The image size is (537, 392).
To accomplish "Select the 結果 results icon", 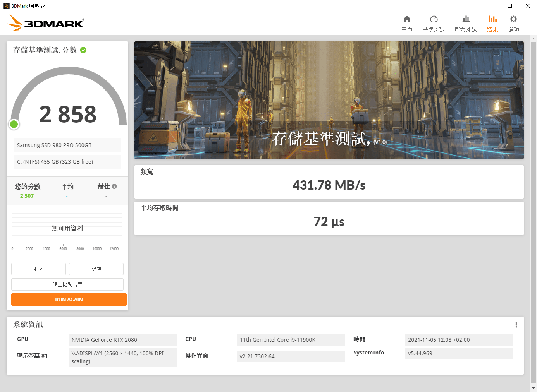I will pos(492,22).
